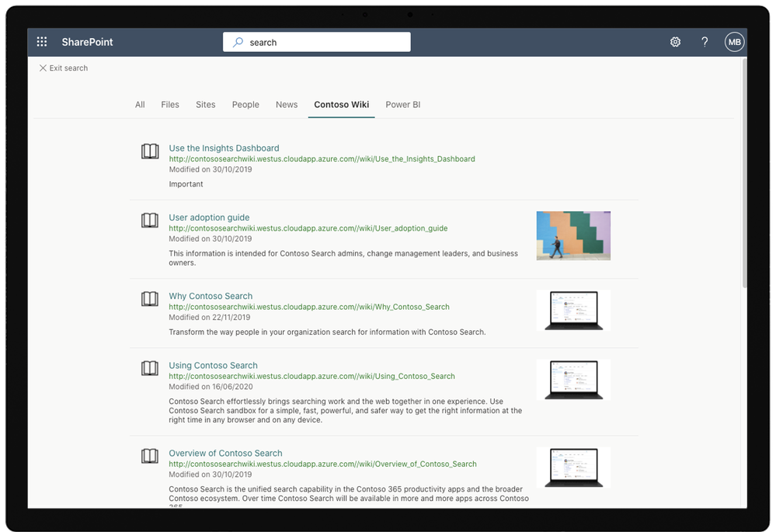Click book icon for Overview of Contoso Search

click(150, 456)
